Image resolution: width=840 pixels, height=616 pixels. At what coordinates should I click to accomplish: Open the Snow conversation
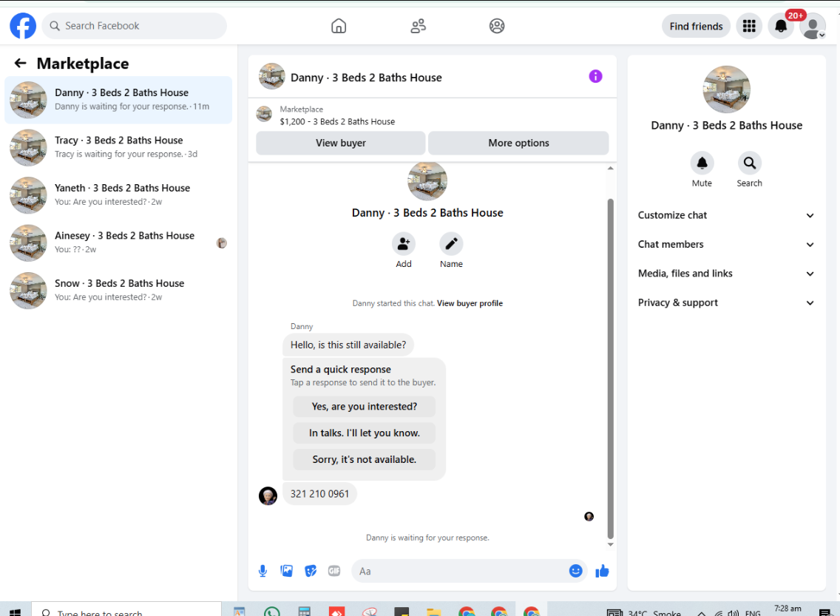coord(118,291)
